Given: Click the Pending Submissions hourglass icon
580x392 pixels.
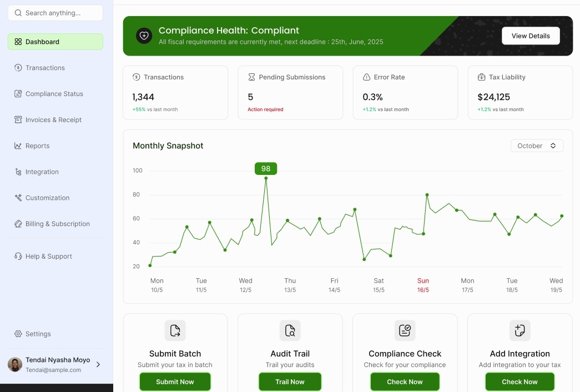Looking at the screenshot, I should [x=251, y=77].
